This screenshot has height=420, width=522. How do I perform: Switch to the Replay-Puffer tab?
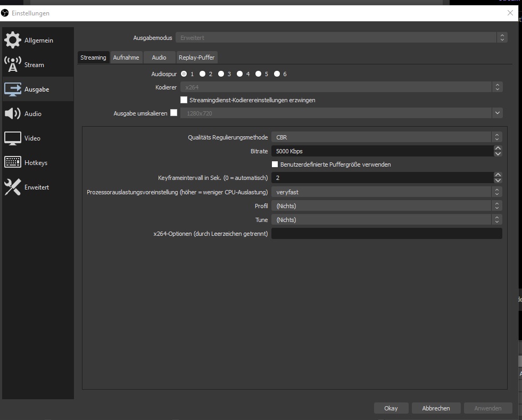point(197,57)
